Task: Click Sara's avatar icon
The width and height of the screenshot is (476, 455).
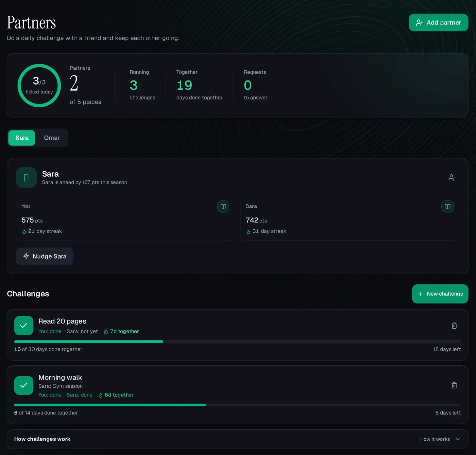Action: tap(26, 177)
